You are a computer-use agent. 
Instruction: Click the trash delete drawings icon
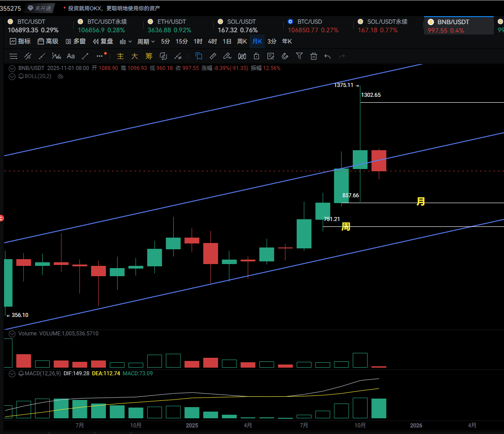[x=314, y=56]
